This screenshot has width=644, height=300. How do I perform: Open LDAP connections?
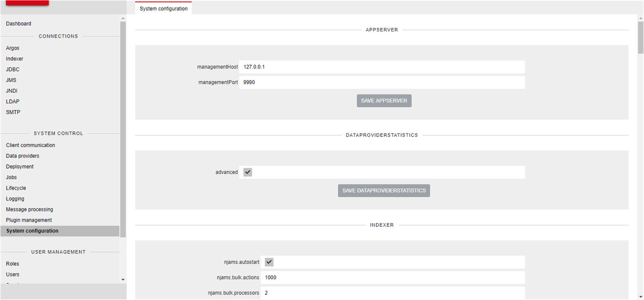[x=13, y=101]
